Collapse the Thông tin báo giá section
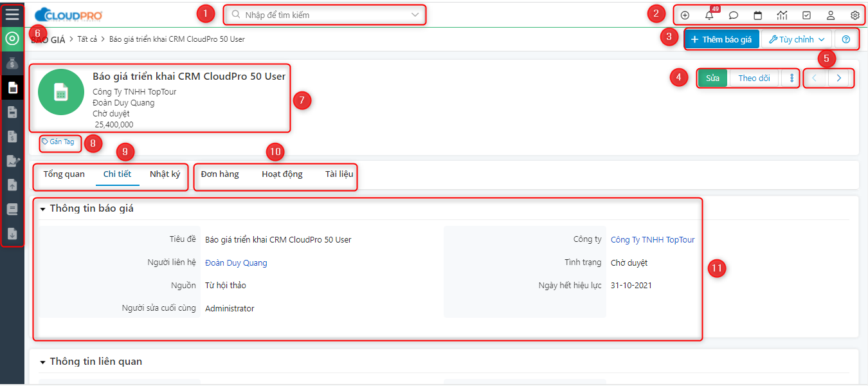 pyautogui.click(x=43, y=209)
